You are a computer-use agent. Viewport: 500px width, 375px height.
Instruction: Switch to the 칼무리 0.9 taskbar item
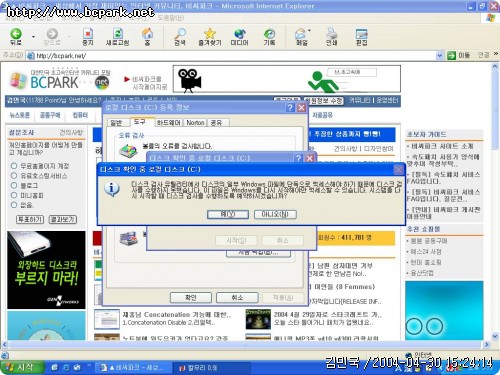point(211,367)
